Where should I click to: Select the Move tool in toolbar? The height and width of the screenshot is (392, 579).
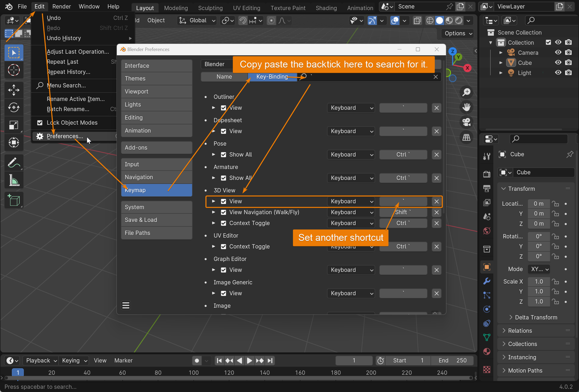pyautogui.click(x=14, y=90)
